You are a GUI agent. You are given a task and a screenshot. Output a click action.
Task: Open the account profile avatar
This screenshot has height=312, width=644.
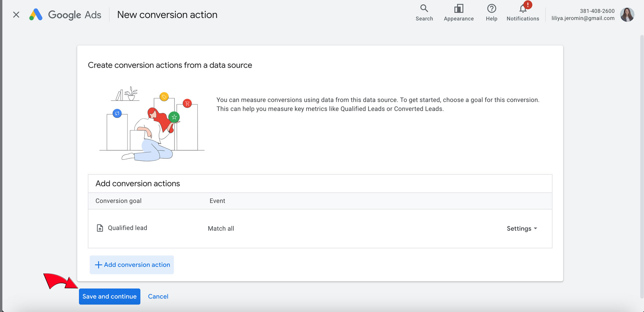[627, 15]
